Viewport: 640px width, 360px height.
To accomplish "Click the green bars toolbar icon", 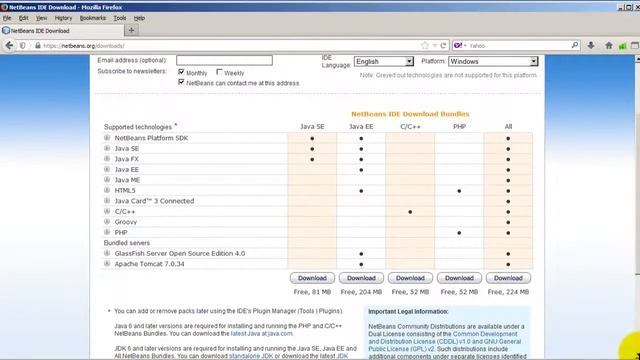I will point(622,46).
